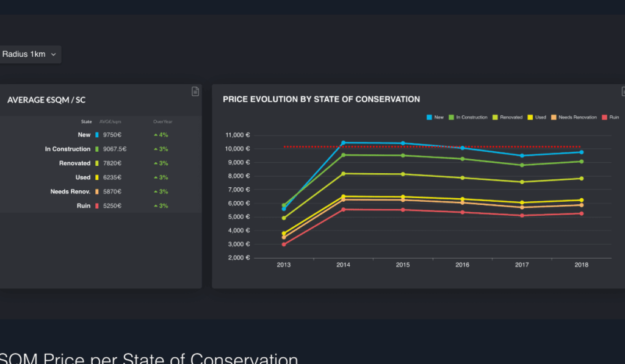This screenshot has width=625, height=364.
Task: Click the PRICE EVOLUTION BY STATE OF CONSERVATION title
Action: pos(322,99)
